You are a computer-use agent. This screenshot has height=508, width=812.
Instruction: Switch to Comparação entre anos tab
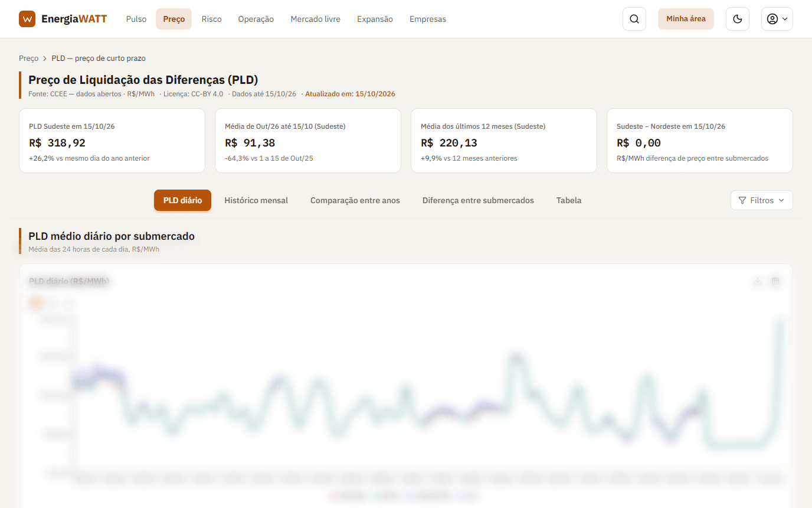[x=355, y=200]
